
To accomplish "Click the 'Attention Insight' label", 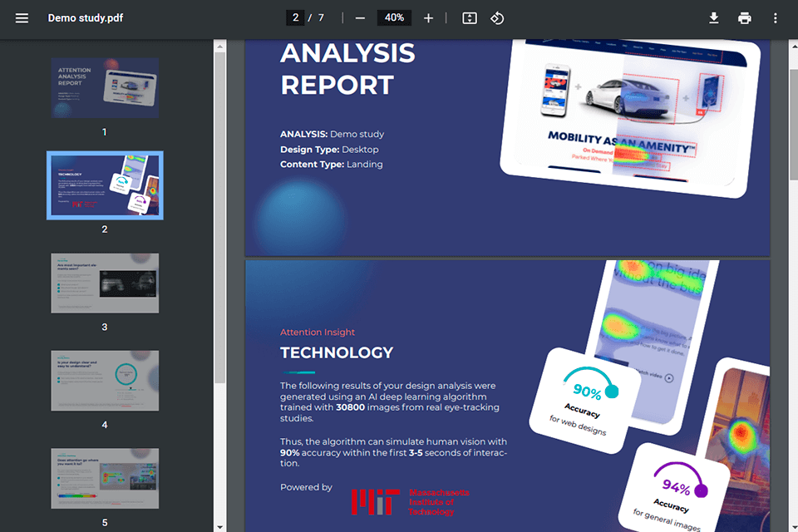I will pos(317,332).
